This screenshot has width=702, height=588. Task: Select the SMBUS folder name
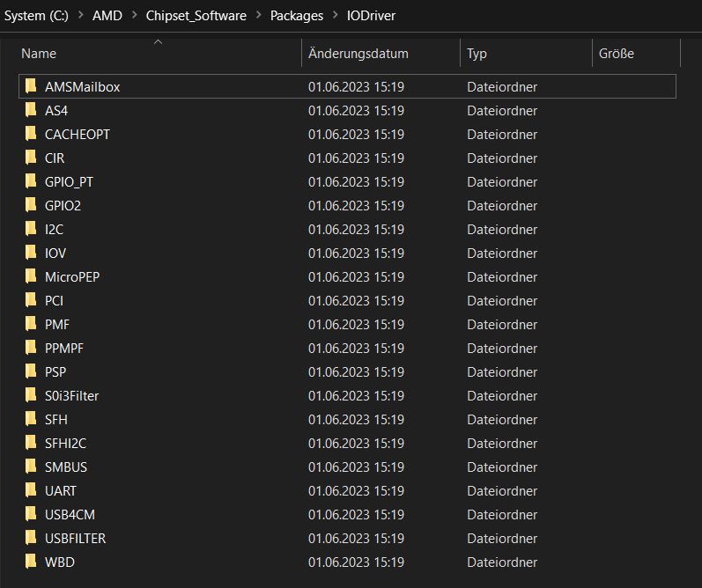tap(66, 467)
